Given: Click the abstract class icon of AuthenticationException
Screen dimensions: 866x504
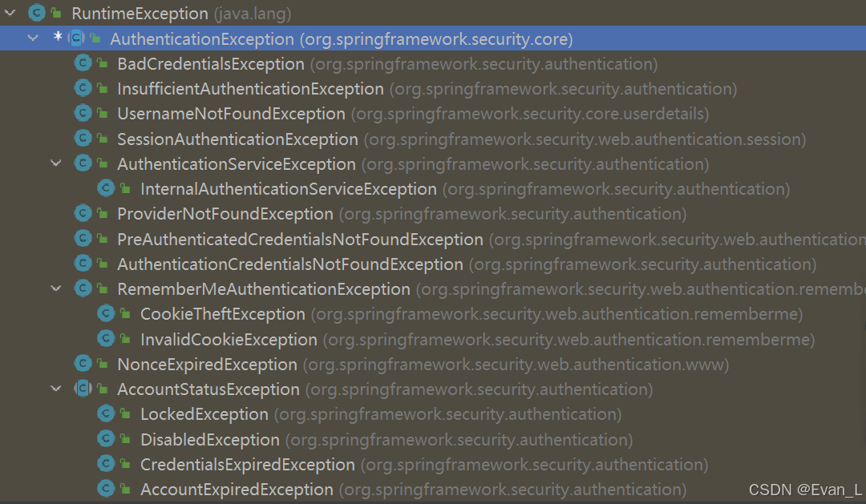Looking at the screenshot, I should point(76,38).
